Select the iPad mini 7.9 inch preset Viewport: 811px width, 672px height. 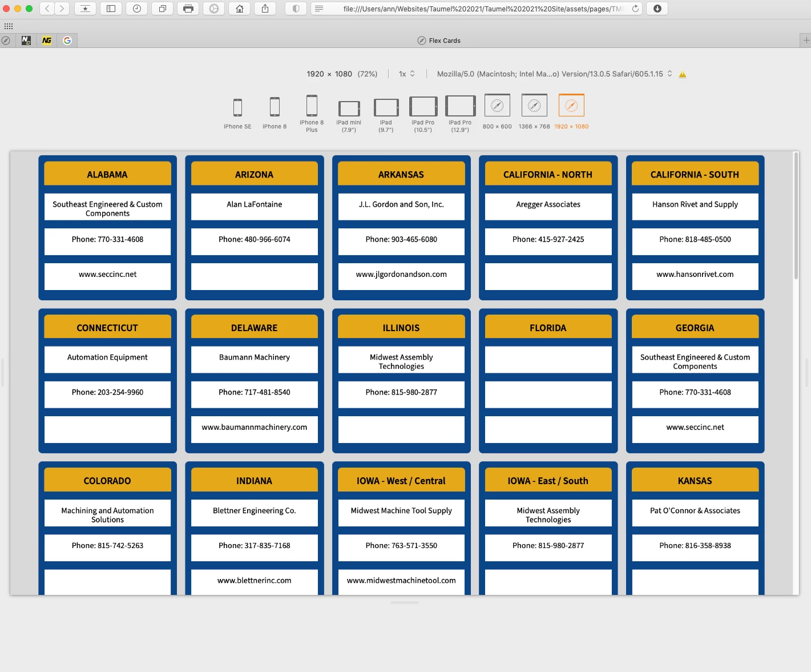point(349,116)
